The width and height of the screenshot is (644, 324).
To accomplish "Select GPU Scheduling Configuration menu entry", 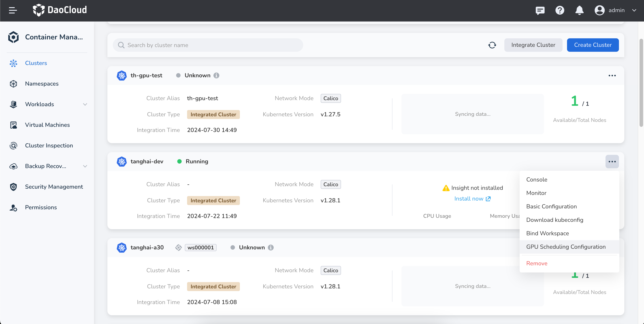I will (x=566, y=247).
